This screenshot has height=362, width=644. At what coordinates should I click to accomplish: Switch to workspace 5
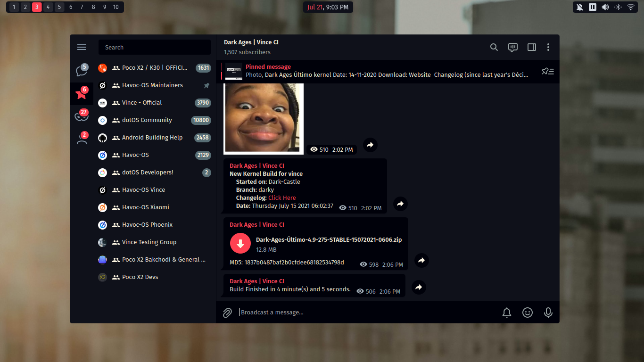(59, 7)
